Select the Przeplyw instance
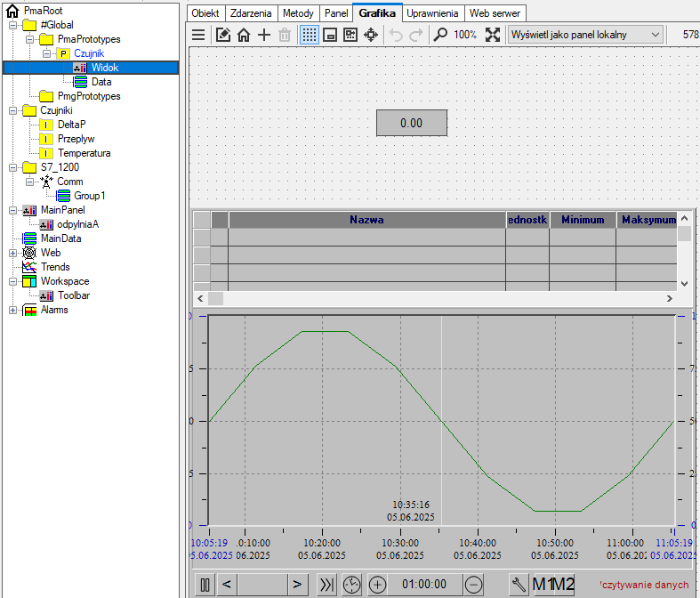Screen dimensions: 700x598 click(76, 139)
